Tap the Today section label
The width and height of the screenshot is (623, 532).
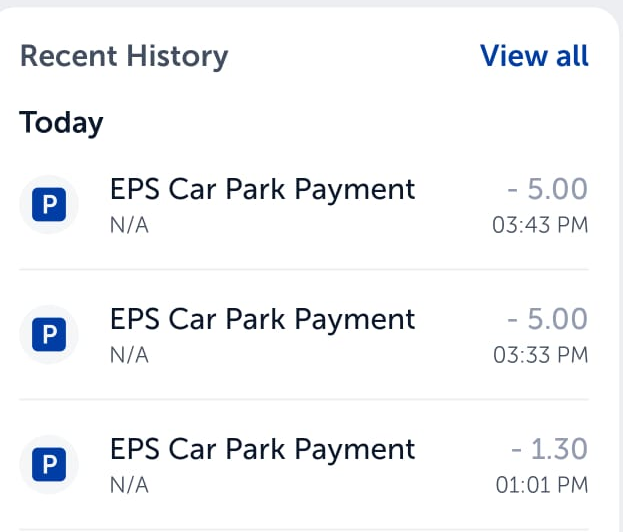coord(61,123)
